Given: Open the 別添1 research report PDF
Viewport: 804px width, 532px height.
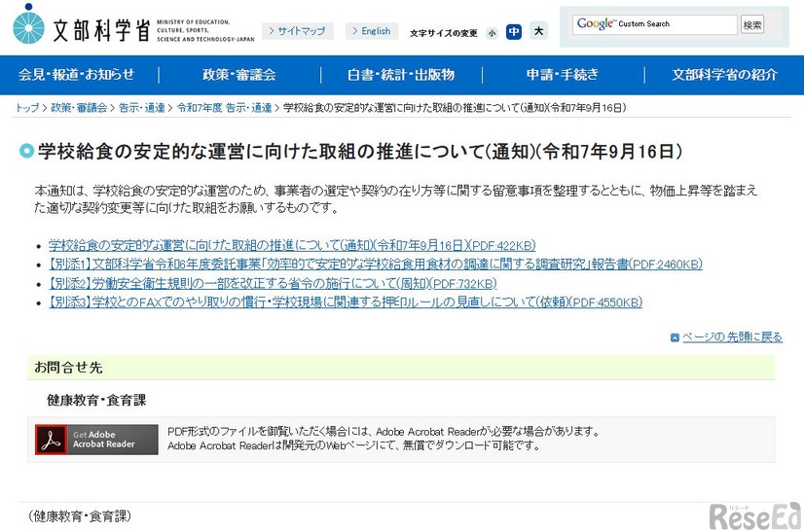Looking at the screenshot, I should coord(376,265).
